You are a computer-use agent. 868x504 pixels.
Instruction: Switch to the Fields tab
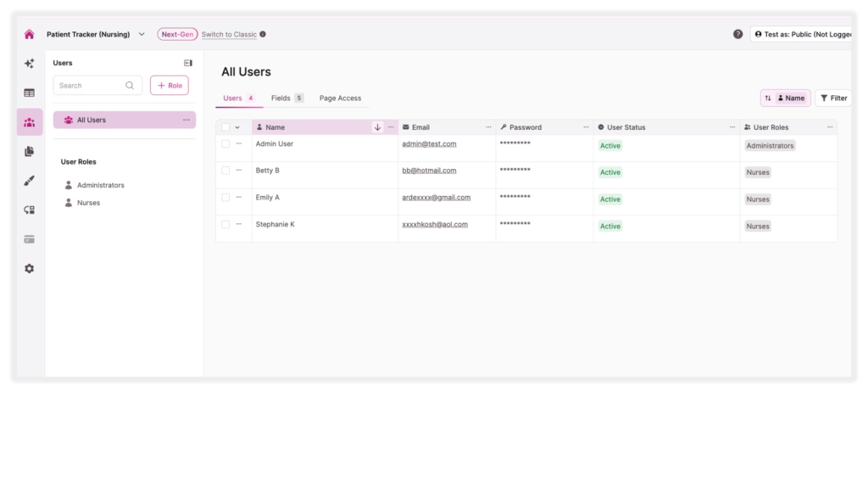point(282,98)
